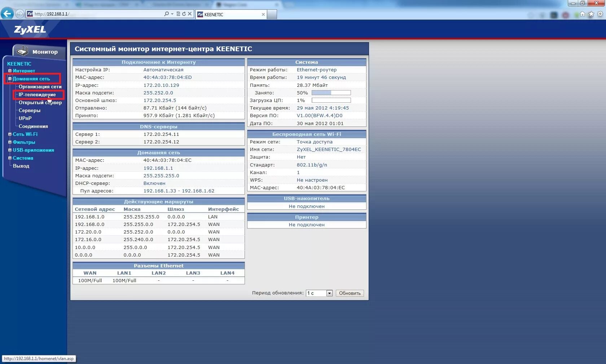Click the ZyXEL site favicon in the address bar
The width and height of the screenshot is (606, 364).
(30, 14)
